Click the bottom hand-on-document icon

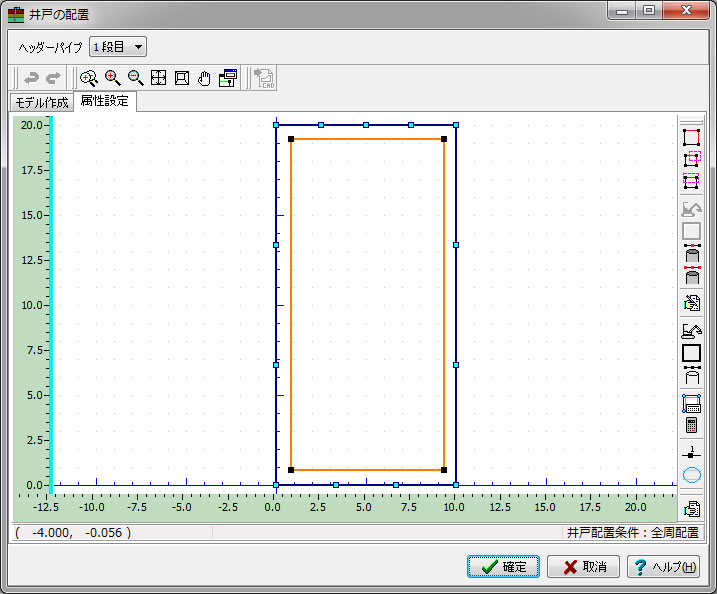point(691,508)
